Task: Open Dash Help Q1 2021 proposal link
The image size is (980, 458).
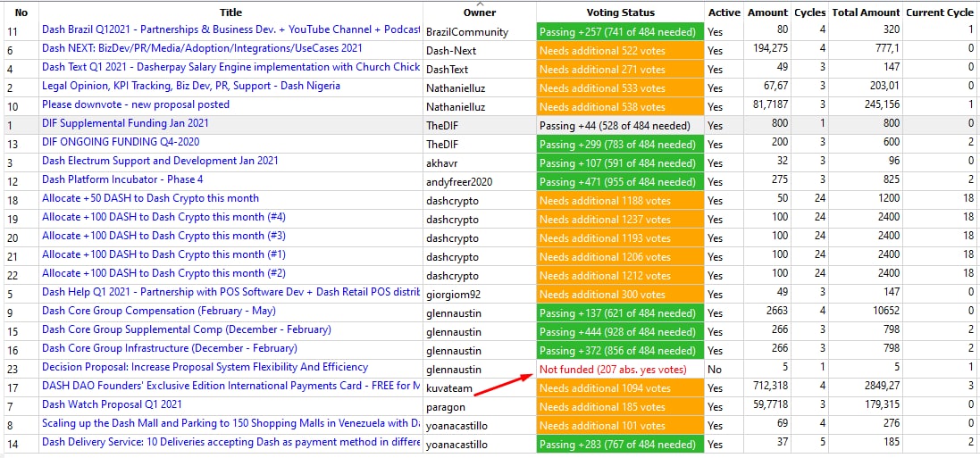Action: click(230, 292)
